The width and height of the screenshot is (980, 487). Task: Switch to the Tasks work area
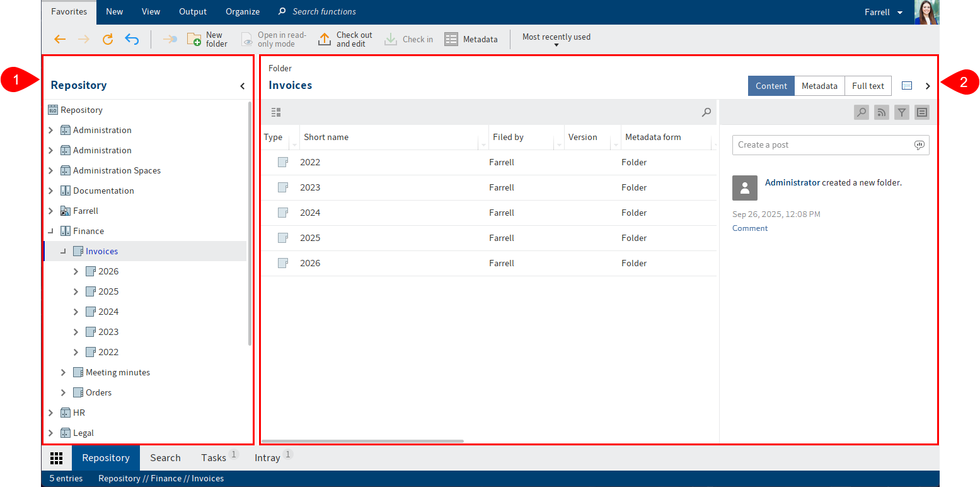pyautogui.click(x=214, y=458)
